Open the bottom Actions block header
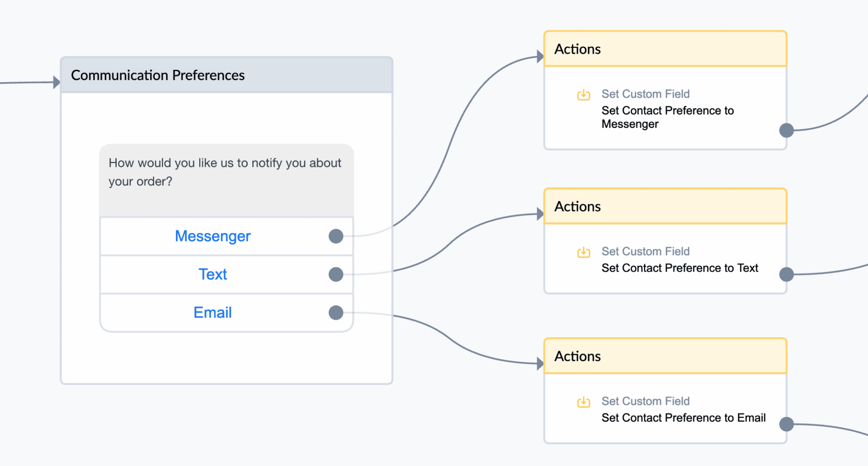Viewport: 868px width, 466px height. click(x=665, y=356)
